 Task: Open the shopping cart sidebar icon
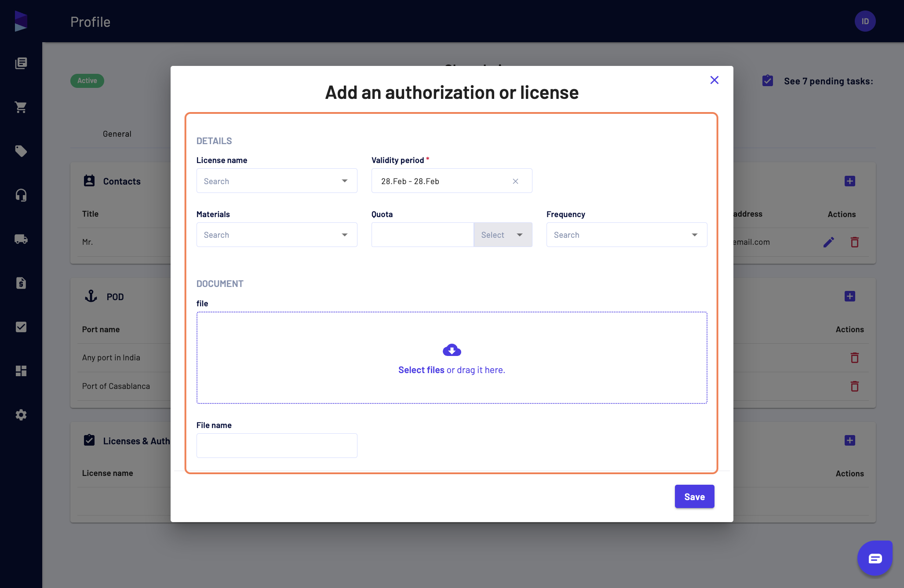pos(21,107)
